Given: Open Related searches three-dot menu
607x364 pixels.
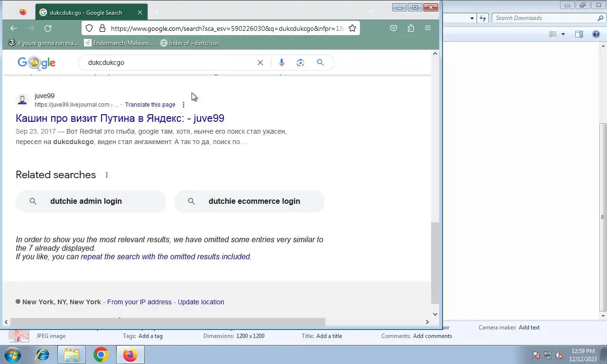Looking at the screenshot, I should (107, 175).
